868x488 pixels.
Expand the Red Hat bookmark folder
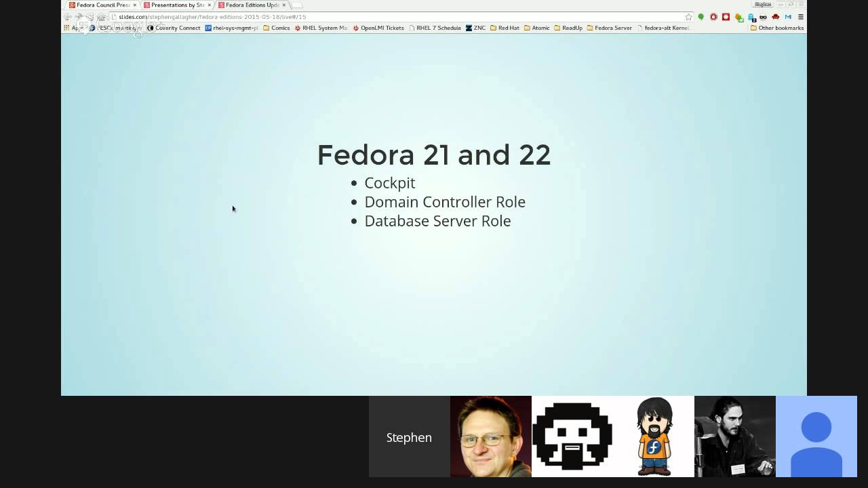point(505,28)
